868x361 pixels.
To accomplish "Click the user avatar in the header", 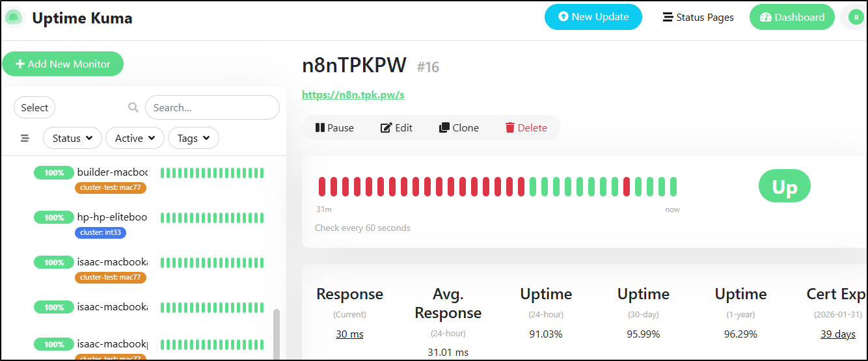I will click(855, 18).
